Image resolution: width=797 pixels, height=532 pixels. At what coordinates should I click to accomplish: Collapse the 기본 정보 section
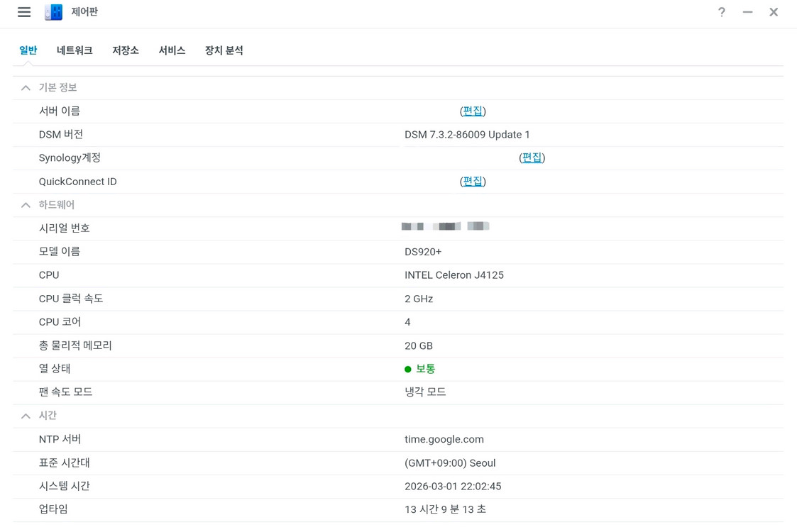[x=25, y=87]
